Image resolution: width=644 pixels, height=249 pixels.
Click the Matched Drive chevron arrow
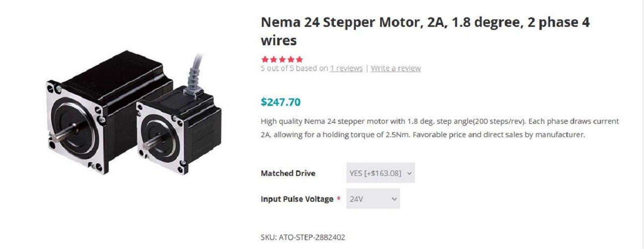[409, 173]
